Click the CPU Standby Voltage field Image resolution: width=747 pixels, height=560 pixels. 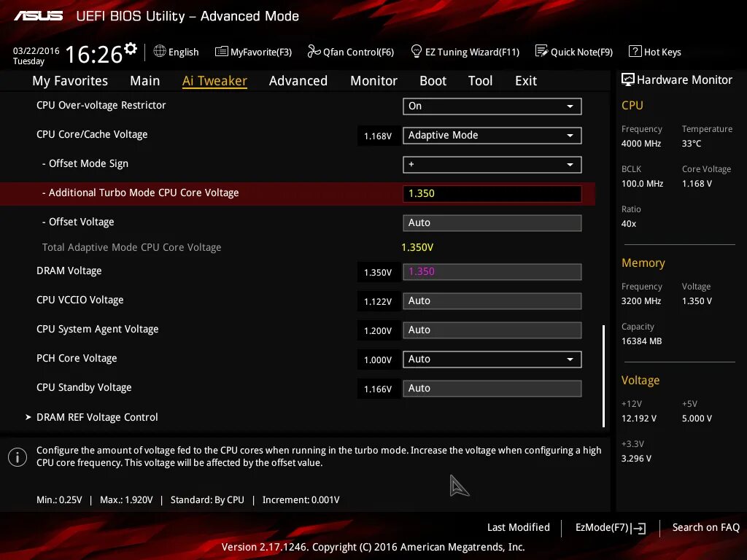492,388
